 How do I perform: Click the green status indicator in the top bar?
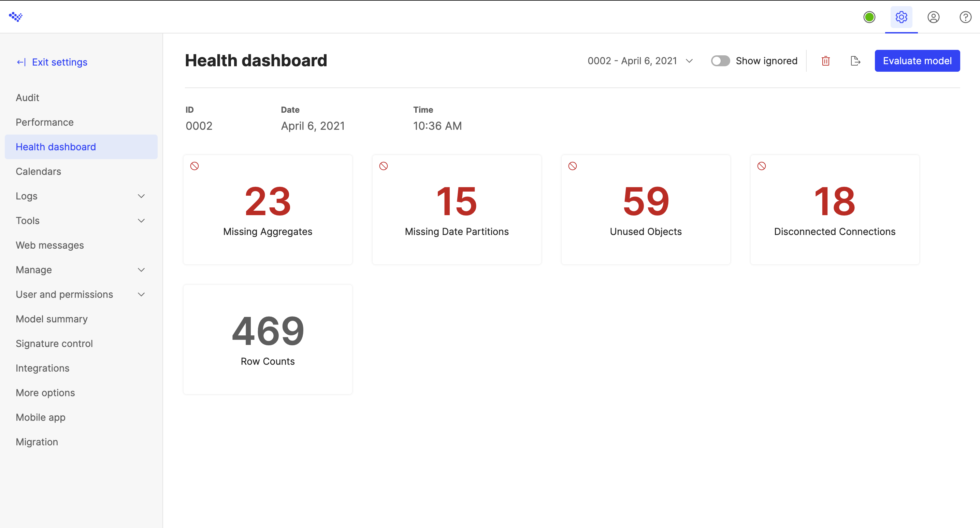coord(869,17)
